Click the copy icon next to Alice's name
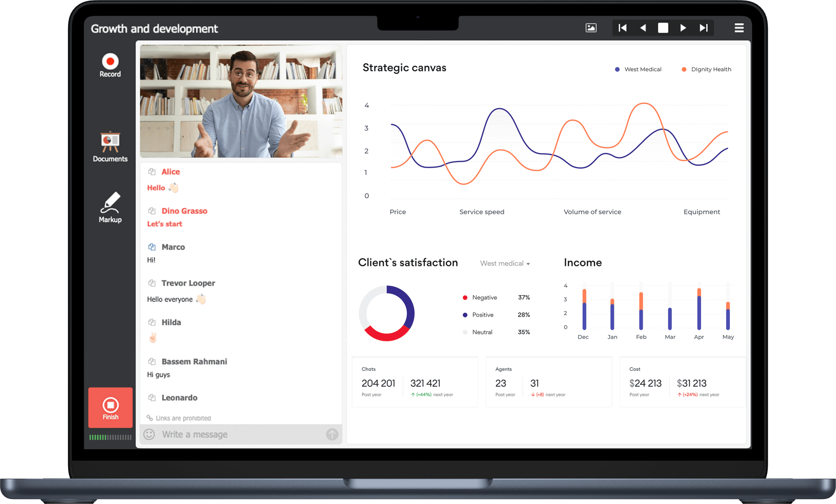The height and width of the screenshot is (504, 836). click(152, 171)
